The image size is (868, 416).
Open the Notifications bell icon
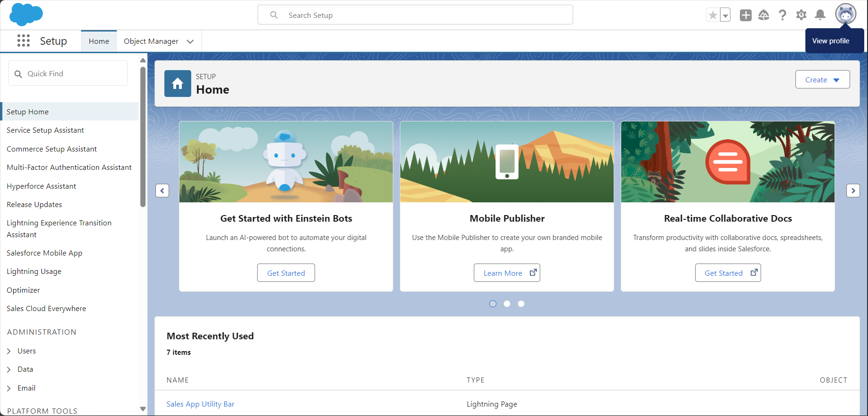point(820,15)
